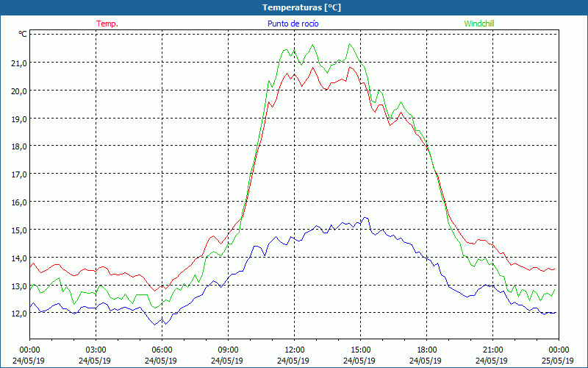Click the 12,0 y-axis value
This screenshot has width=588, height=368.
point(19,314)
